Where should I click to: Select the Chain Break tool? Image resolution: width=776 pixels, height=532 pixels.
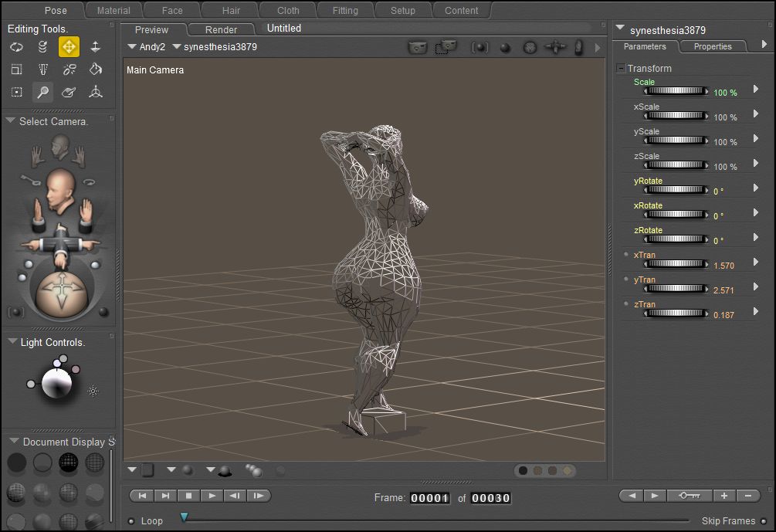(69, 69)
